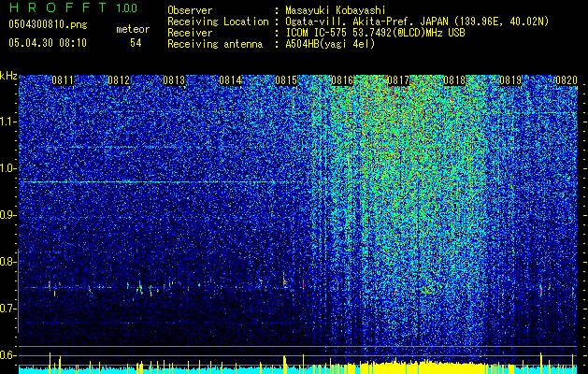
Task: Click the 0.7 kHz axis label
Action: click(8, 309)
